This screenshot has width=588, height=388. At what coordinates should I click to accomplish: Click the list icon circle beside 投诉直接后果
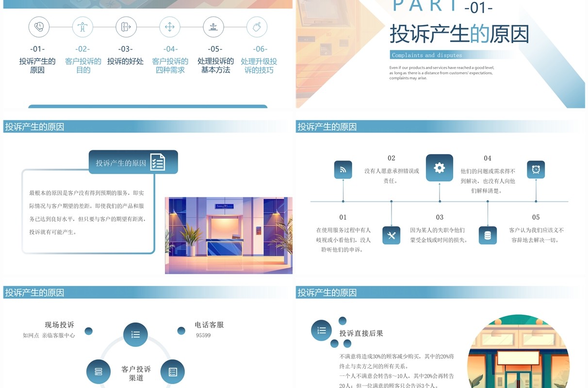tap(322, 330)
